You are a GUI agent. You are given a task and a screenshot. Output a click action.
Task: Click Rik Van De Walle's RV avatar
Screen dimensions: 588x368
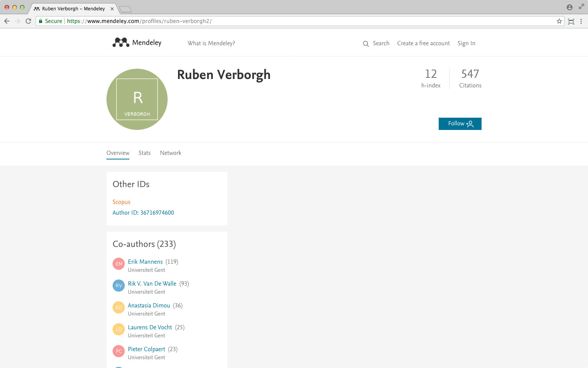[119, 286]
